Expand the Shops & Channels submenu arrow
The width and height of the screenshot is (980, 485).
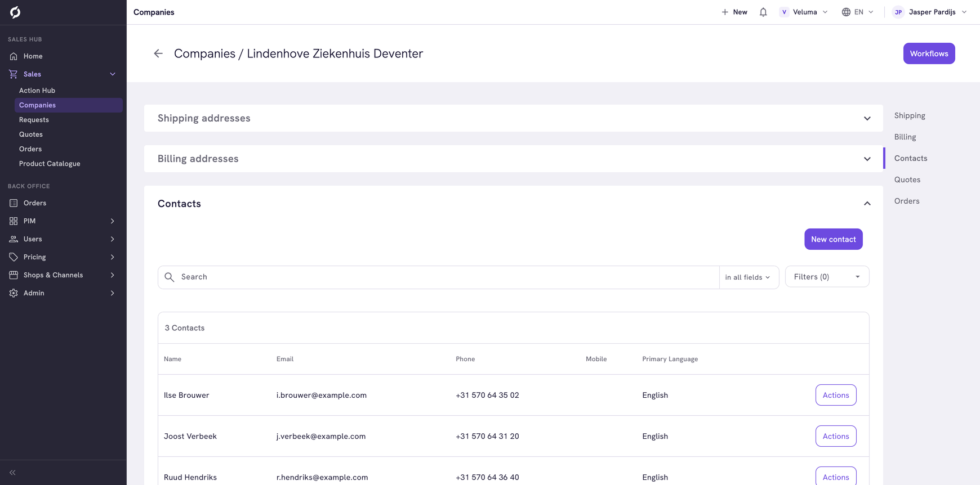113,275
